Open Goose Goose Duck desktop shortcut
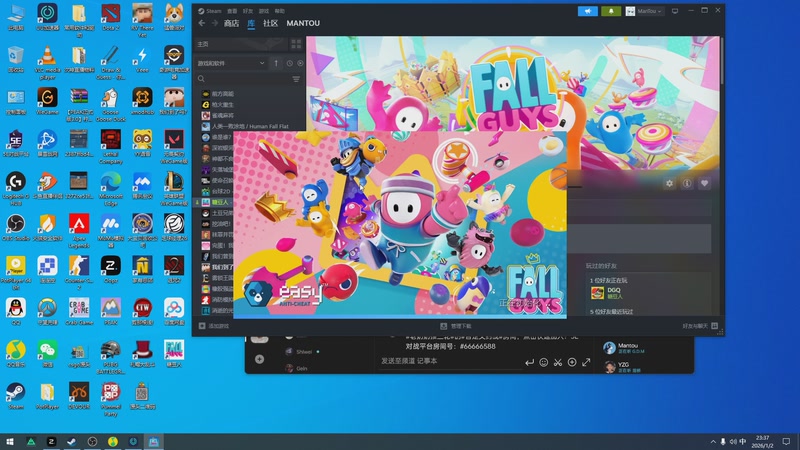The width and height of the screenshot is (800, 450). (111, 105)
